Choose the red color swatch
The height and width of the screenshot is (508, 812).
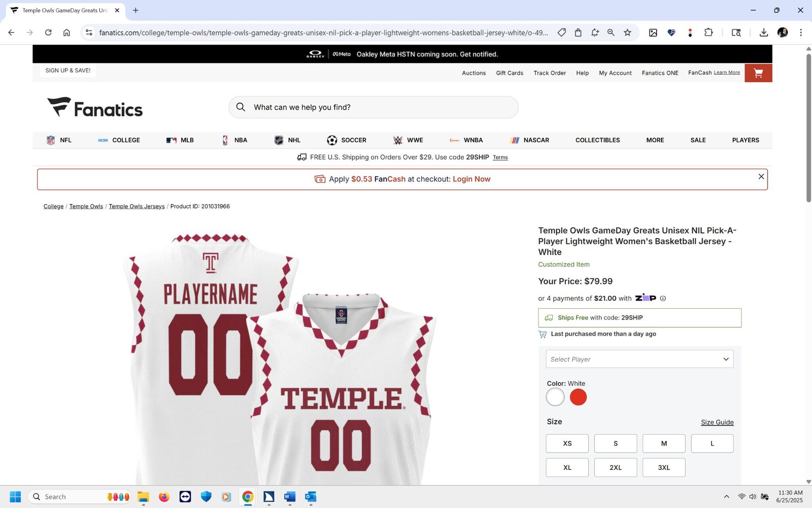click(x=578, y=397)
